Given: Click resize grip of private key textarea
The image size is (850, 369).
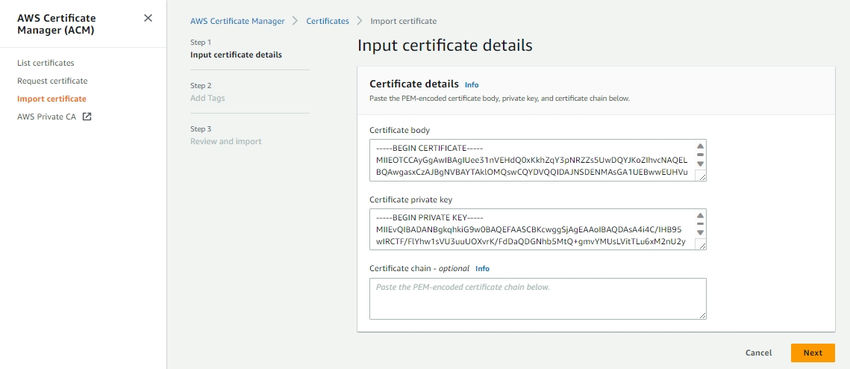Looking at the screenshot, I should pos(703,246).
